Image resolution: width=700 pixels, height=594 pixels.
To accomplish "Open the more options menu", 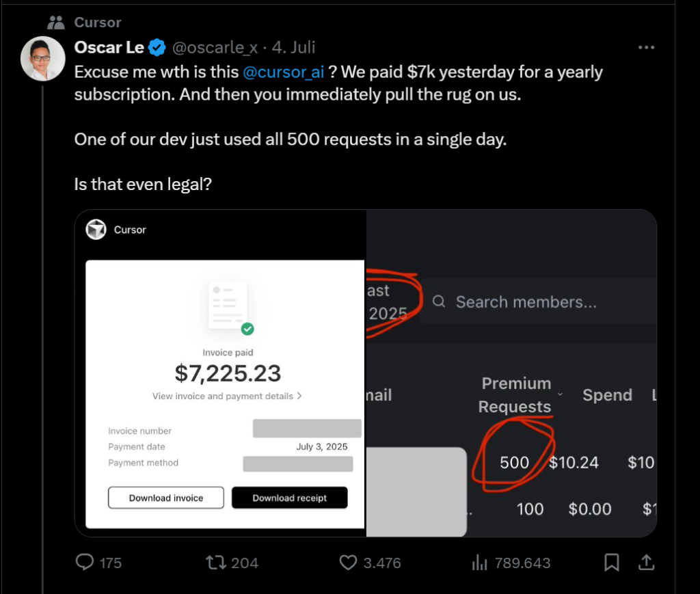I will point(645,46).
